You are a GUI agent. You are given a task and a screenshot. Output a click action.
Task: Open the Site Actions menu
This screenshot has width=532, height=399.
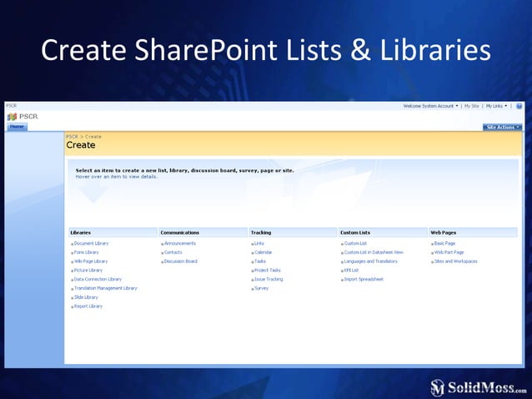503,127
